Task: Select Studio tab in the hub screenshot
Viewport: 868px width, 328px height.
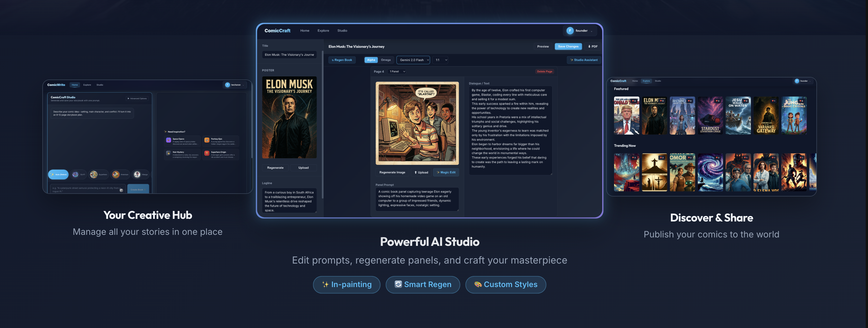Action: 100,85
